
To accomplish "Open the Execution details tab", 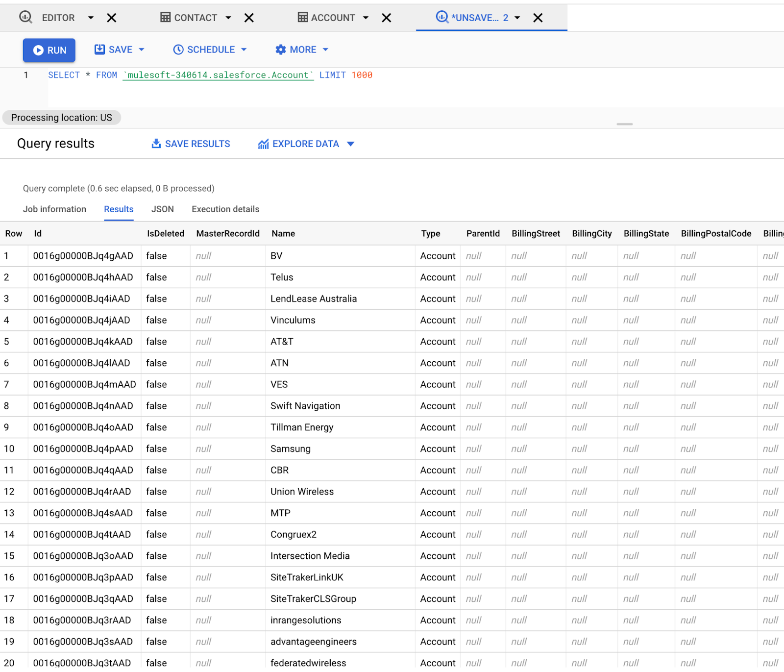I will coord(225,209).
